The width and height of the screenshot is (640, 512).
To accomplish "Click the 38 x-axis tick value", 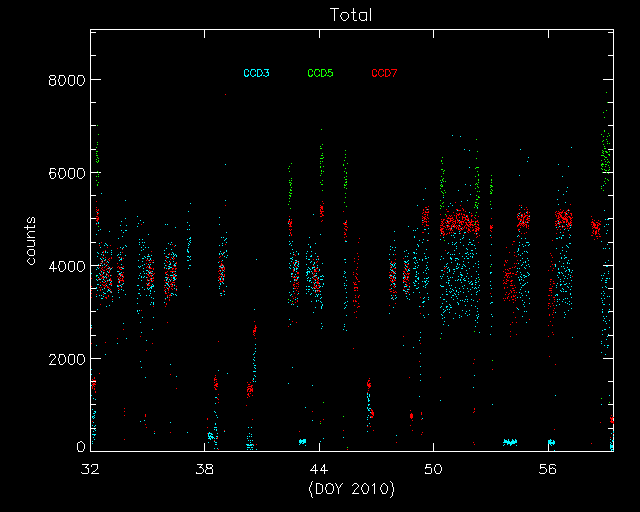I will [x=204, y=469].
